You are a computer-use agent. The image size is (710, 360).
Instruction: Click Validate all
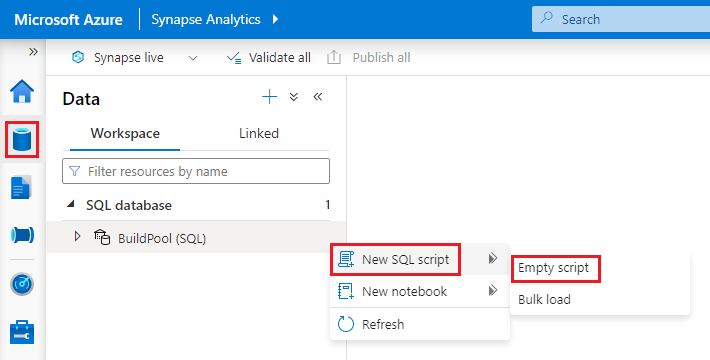[x=269, y=58]
